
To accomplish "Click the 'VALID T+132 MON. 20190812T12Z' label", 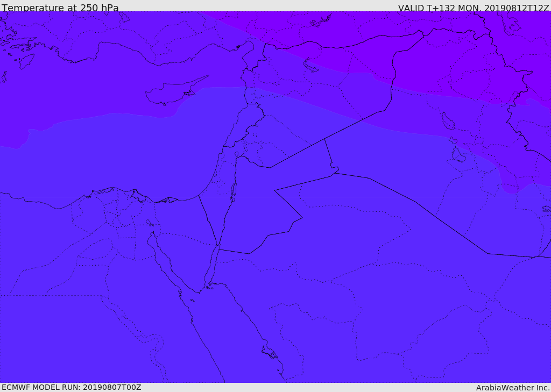I will coord(474,8).
